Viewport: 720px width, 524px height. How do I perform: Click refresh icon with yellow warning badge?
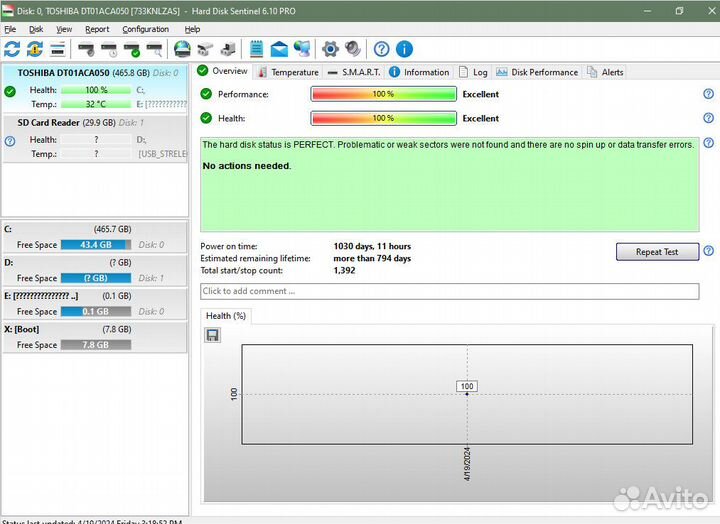pyautogui.click(x=35, y=49)
